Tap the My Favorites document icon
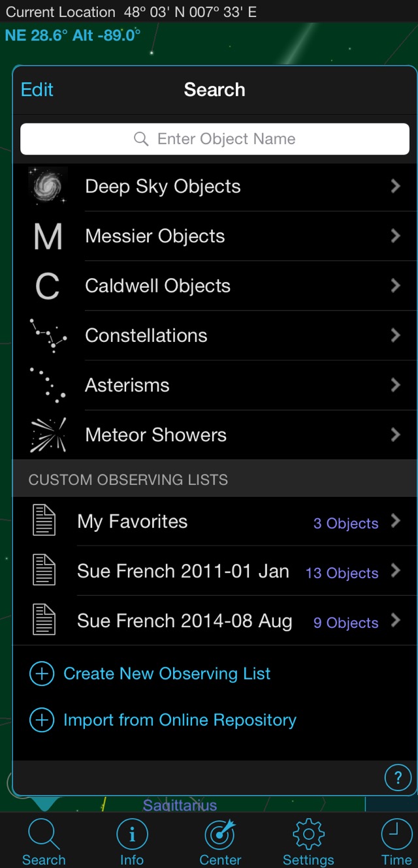Image resolution: width=418 pixels, height=868 pixels. click(x=44, y=521)
